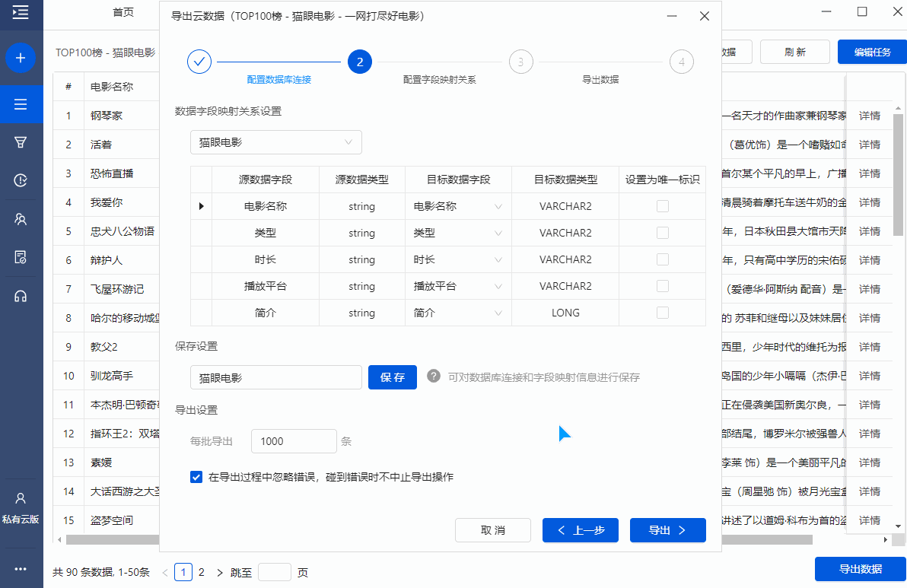This screenshot has width=907, height=588.
Task: Open the scheduled clock sidebar icon
Action: pyautogui.click(x=21, y=180)
